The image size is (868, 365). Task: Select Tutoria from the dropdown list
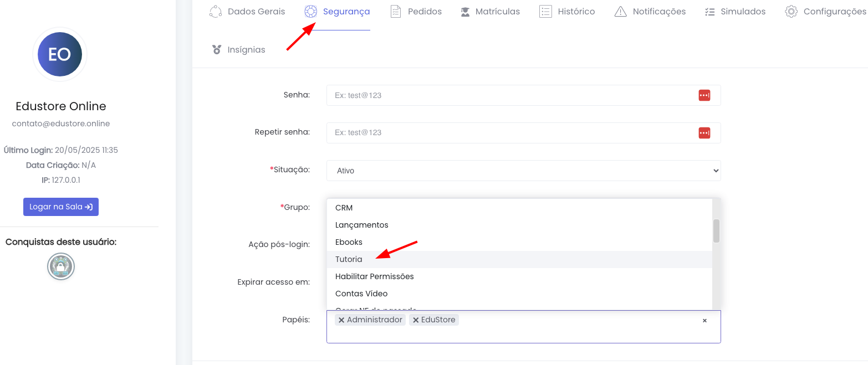point(349,259)
